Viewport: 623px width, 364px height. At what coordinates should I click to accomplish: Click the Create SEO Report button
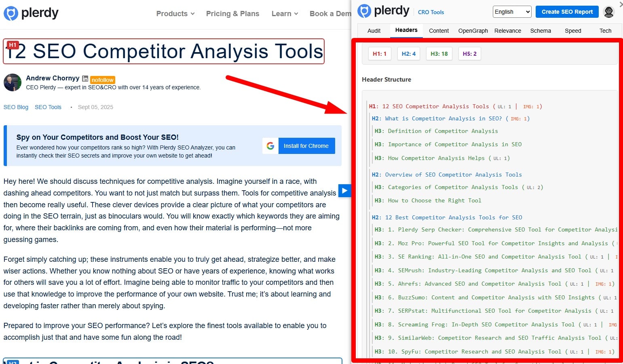click(x=567, y=12)
